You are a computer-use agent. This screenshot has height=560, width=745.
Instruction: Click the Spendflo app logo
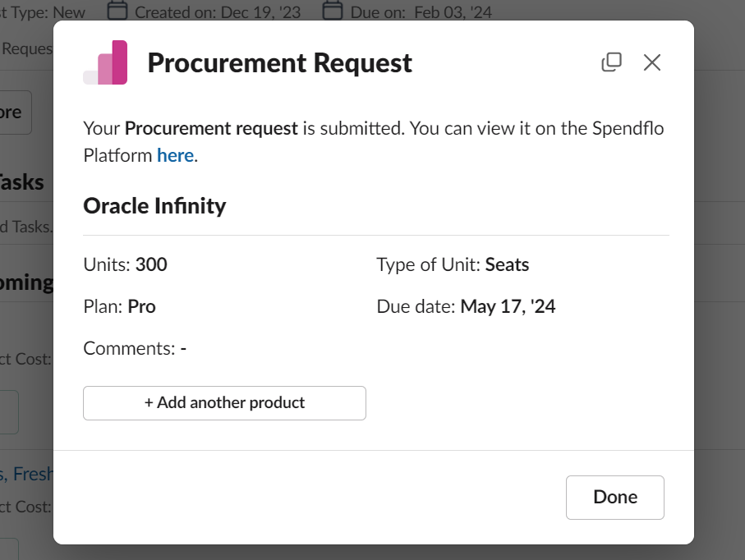tap(105, 62)
